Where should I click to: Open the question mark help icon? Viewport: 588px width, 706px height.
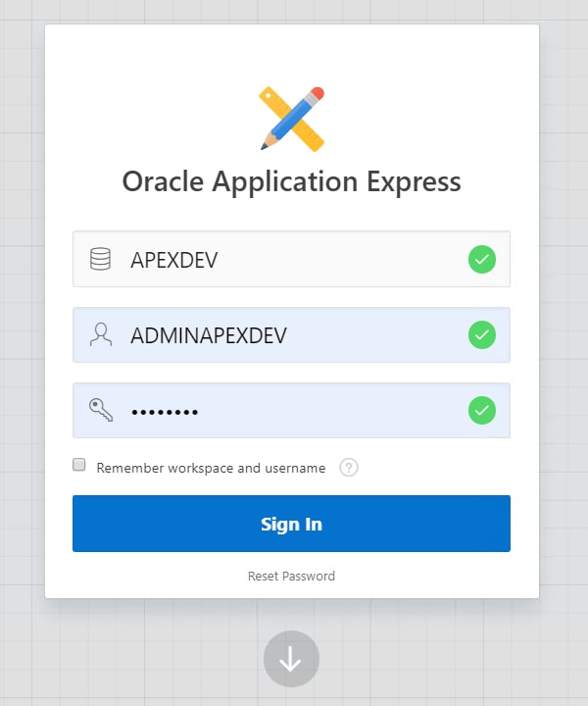pyautogui.click(x=349, y=468)
